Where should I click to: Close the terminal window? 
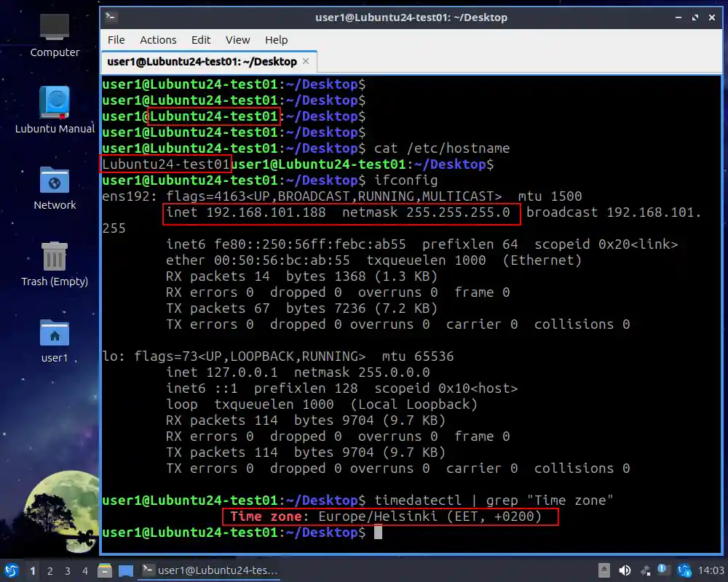(x=712, y=17)
